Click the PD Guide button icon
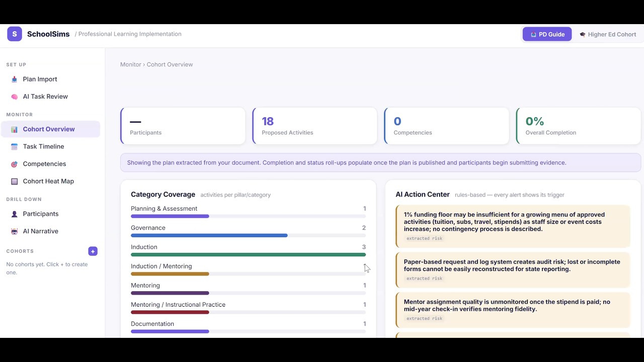This screenshot has width=644, height=362. pos(533,35)
